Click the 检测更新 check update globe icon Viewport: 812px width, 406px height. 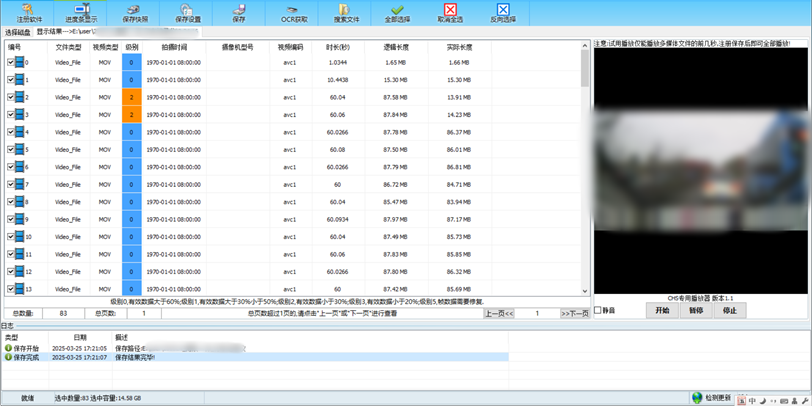697,397
